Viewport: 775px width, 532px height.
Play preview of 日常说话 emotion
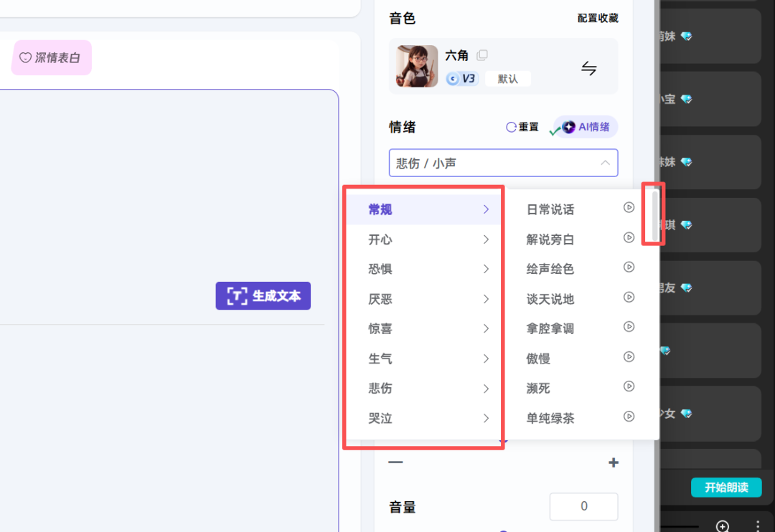click(x=629, y=207)
